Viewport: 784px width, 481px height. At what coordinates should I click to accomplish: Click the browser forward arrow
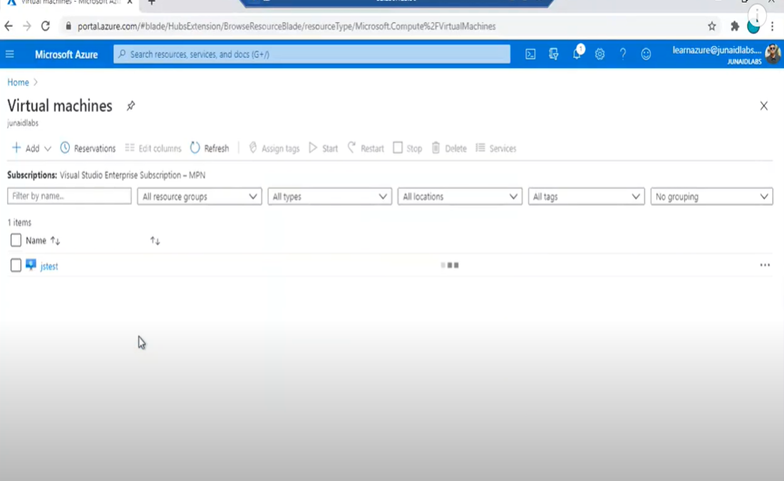point(27,26)
